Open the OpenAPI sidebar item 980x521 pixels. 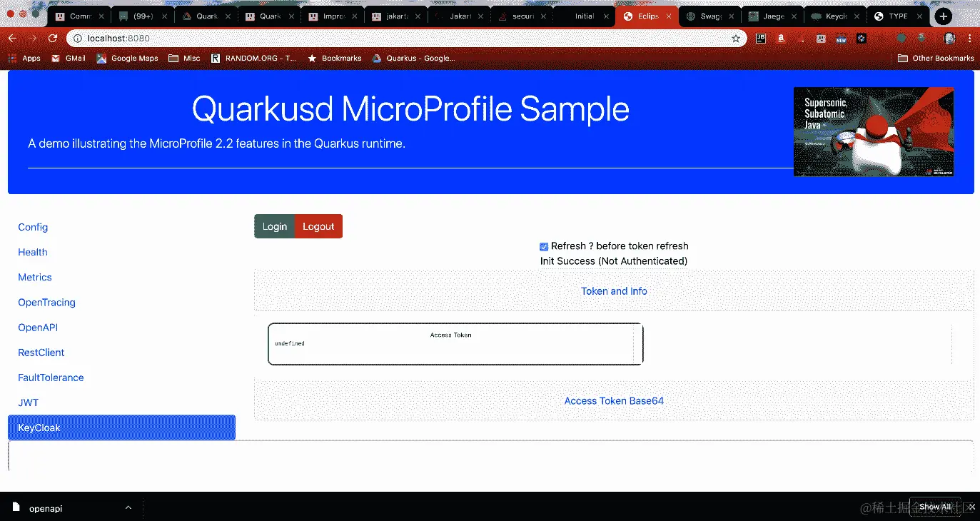click(38, 328)
